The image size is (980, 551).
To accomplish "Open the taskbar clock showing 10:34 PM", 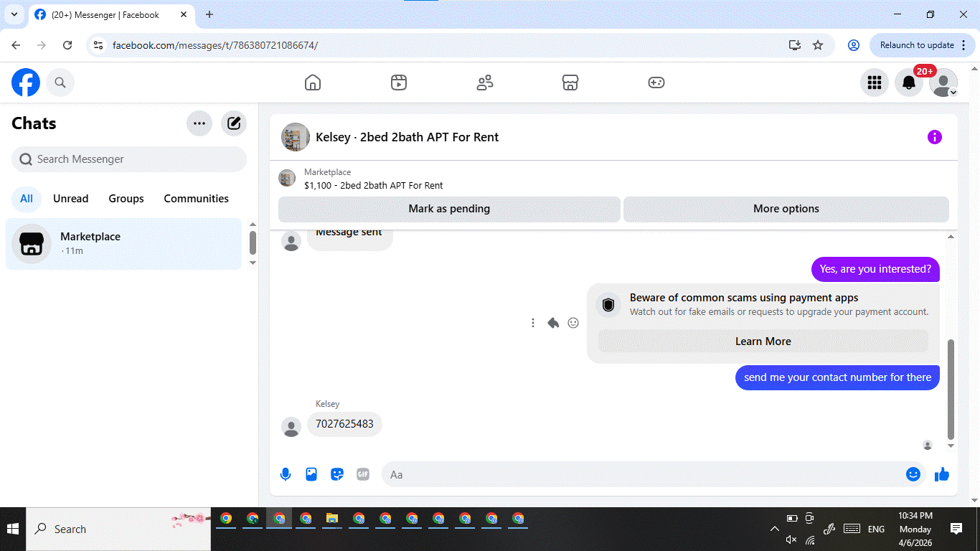I will pos(915,529).
